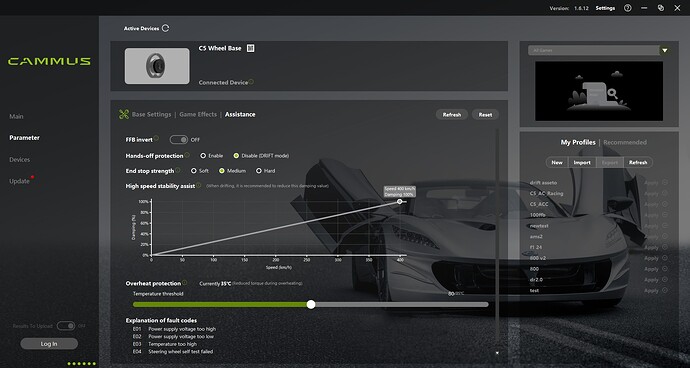
Task: Click the circle icon on test profile row
Action: click(x=664, y=291)
